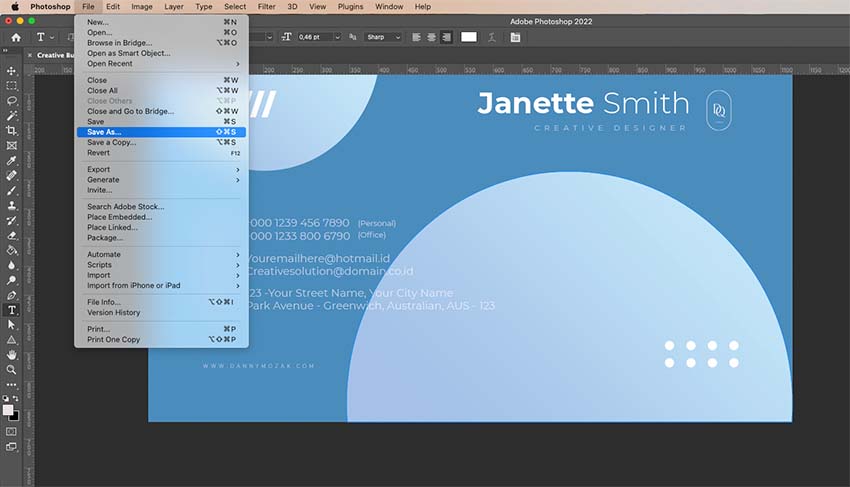Select the Pen tool

tap(11, 295)
